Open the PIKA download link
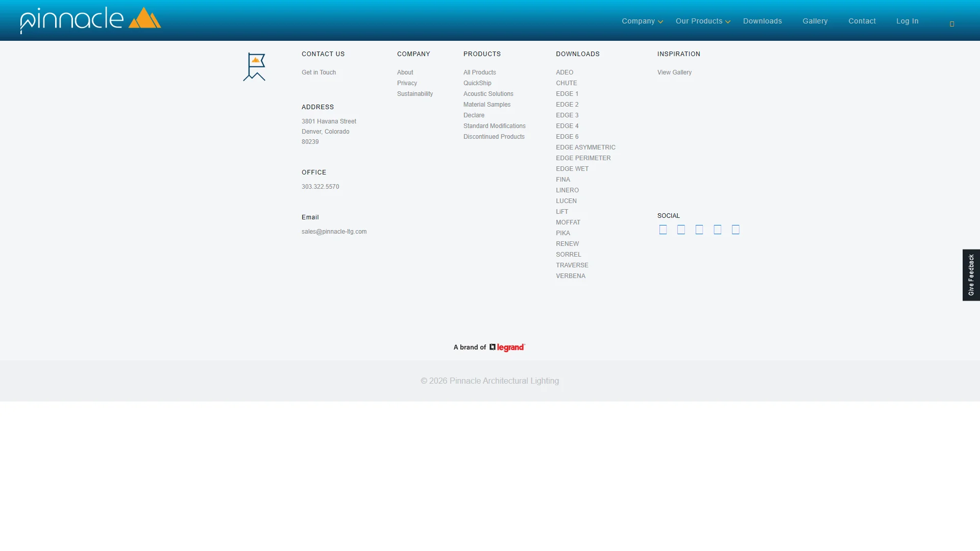980x551 pixels. [562, 233]
